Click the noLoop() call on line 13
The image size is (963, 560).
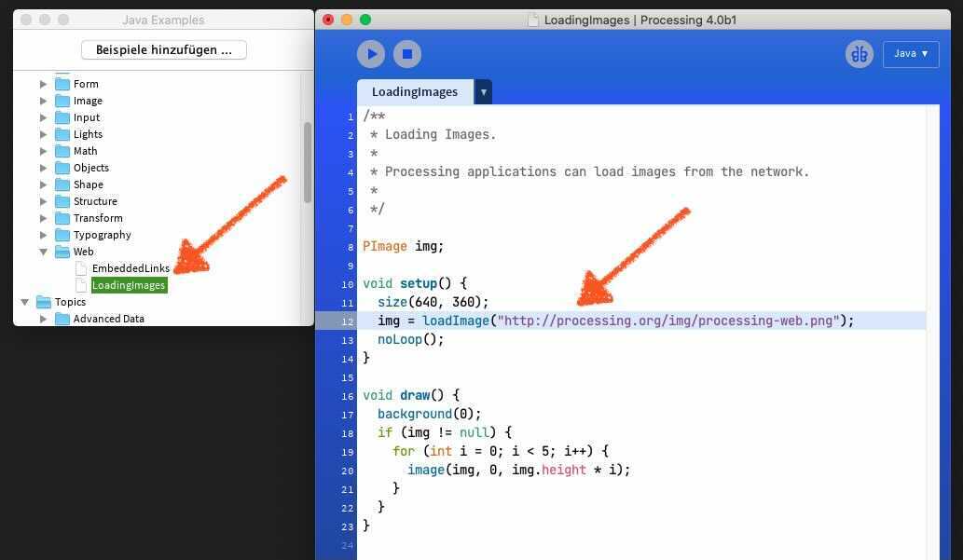click(410, 339)
